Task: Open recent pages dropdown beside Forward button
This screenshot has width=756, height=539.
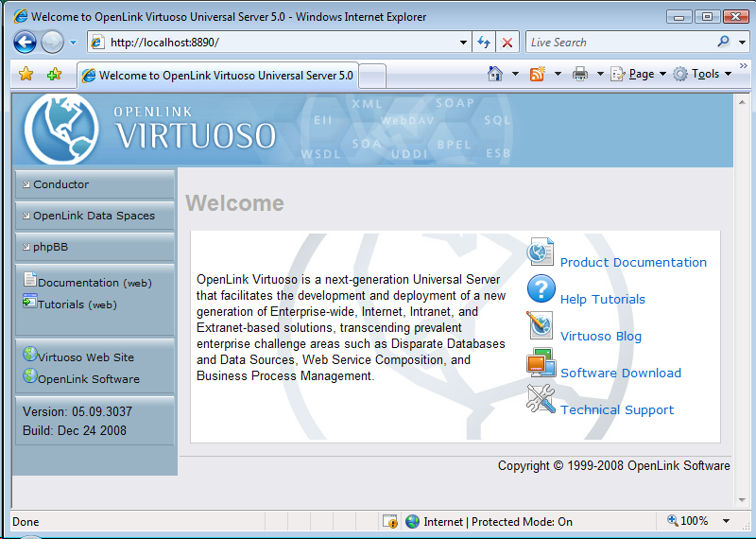Action: pos(74,43)
